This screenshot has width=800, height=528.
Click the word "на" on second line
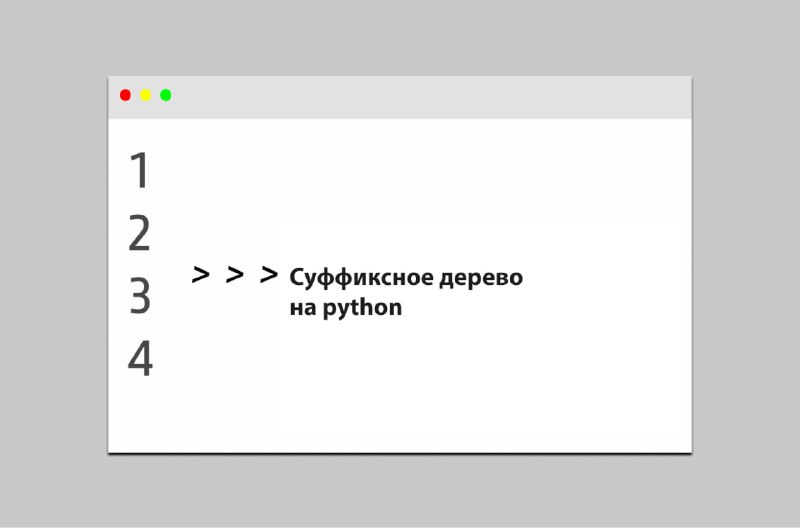click(303, 309)
